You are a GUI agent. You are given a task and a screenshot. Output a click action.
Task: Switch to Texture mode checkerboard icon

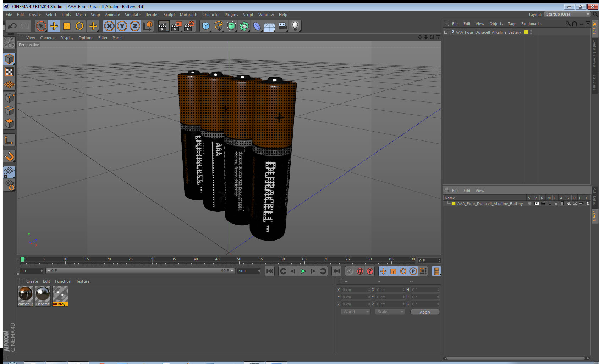pos(9,72)
